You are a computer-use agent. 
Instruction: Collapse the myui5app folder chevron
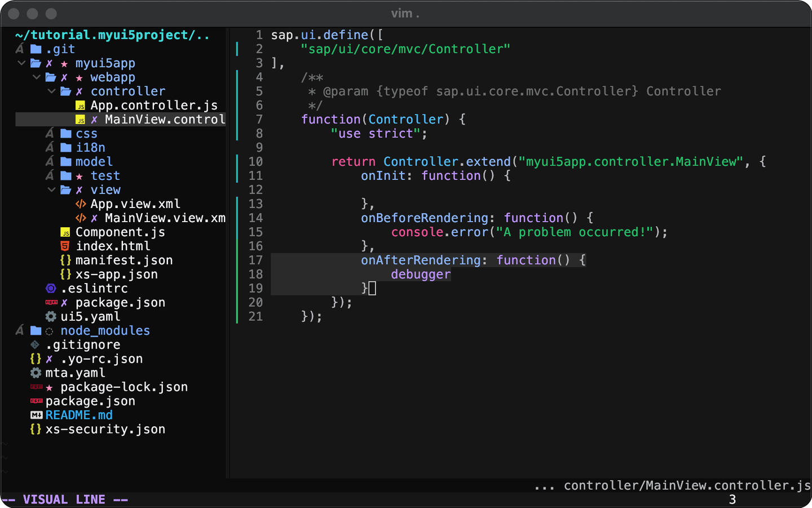(x=21, y=63)
